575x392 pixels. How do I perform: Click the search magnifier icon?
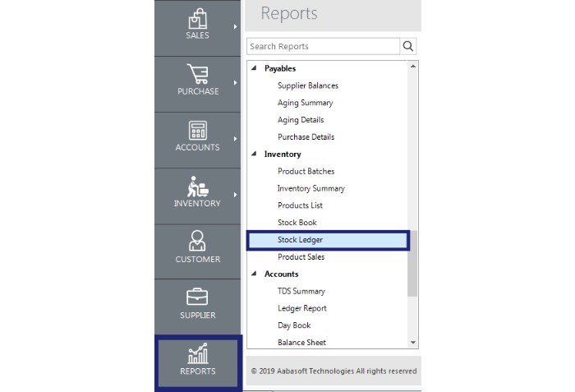pyautogui.click(x=407, y=46)
